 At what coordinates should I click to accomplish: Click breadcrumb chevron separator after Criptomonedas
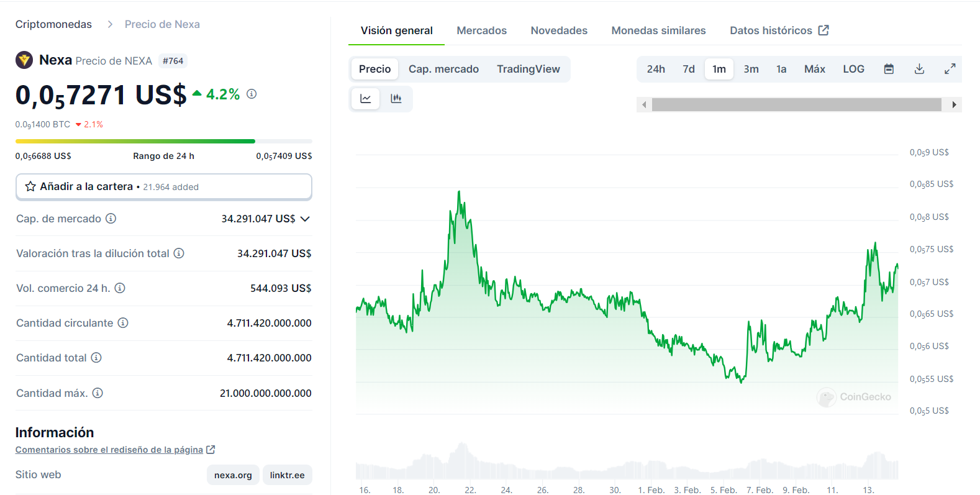110,24
